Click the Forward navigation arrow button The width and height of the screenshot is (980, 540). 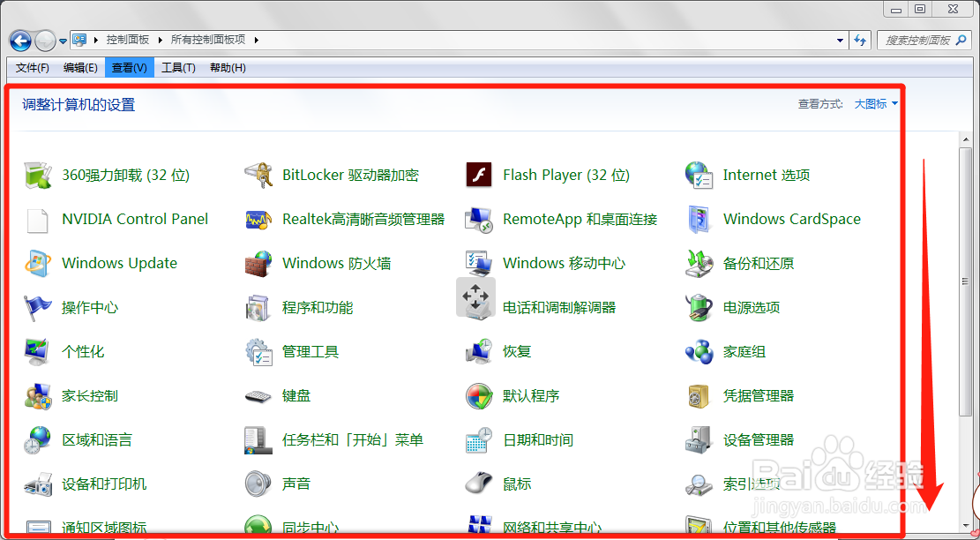[x=45, y=41]
